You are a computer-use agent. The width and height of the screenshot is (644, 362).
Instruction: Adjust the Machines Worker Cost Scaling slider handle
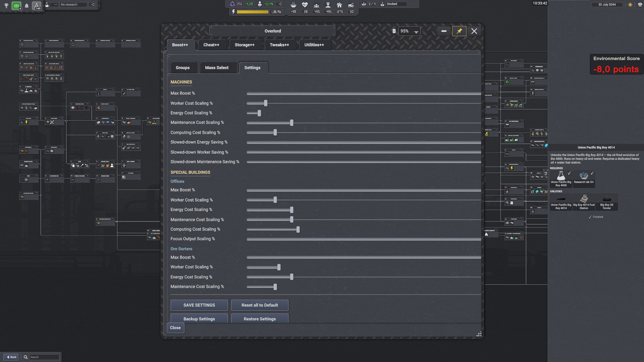(265, 103)
